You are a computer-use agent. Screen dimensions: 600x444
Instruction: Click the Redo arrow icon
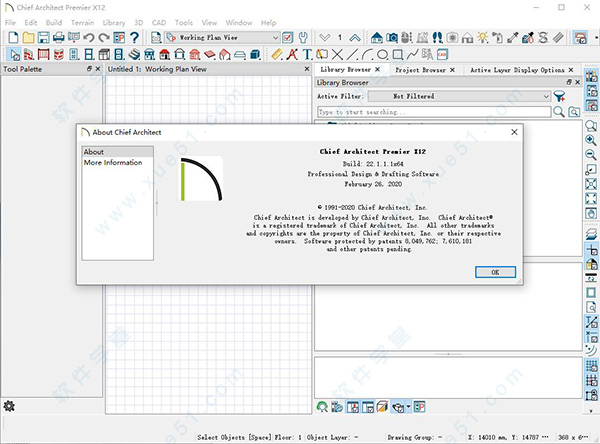point(104,38)
